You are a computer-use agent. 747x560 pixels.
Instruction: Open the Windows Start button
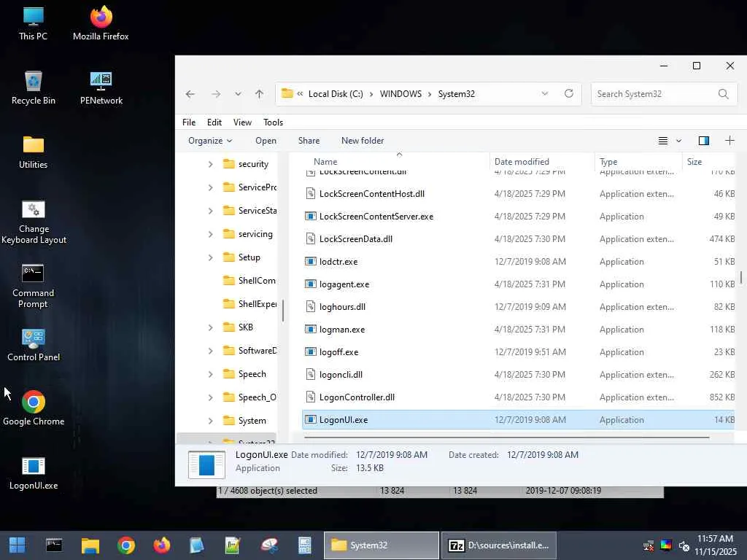click(x=18, y=545)
